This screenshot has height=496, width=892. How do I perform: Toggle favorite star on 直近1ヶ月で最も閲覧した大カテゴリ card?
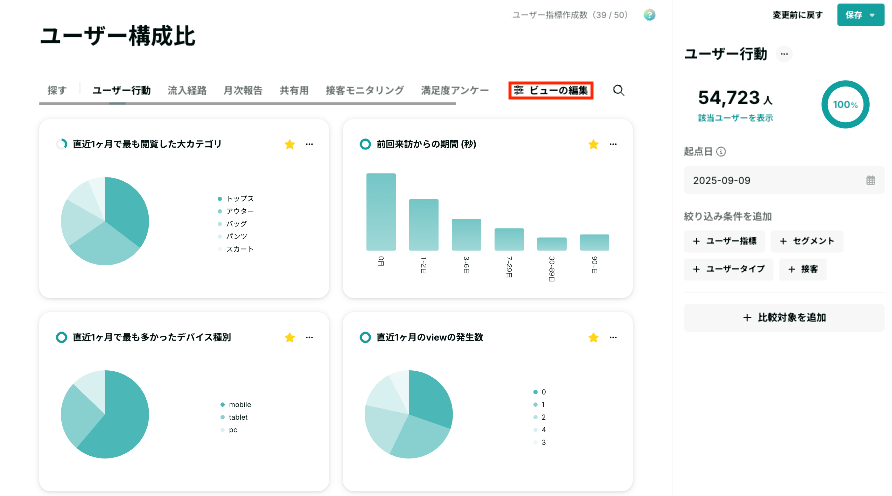[290, 144]
